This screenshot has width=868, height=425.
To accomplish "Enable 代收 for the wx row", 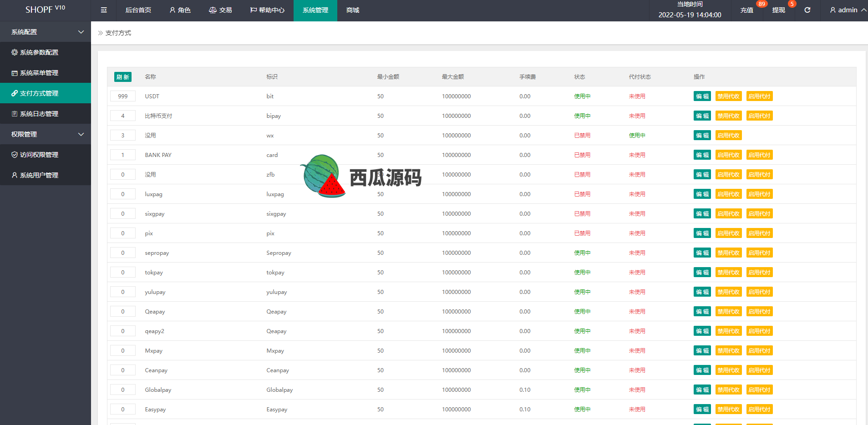I will click(x=729, y=136).
